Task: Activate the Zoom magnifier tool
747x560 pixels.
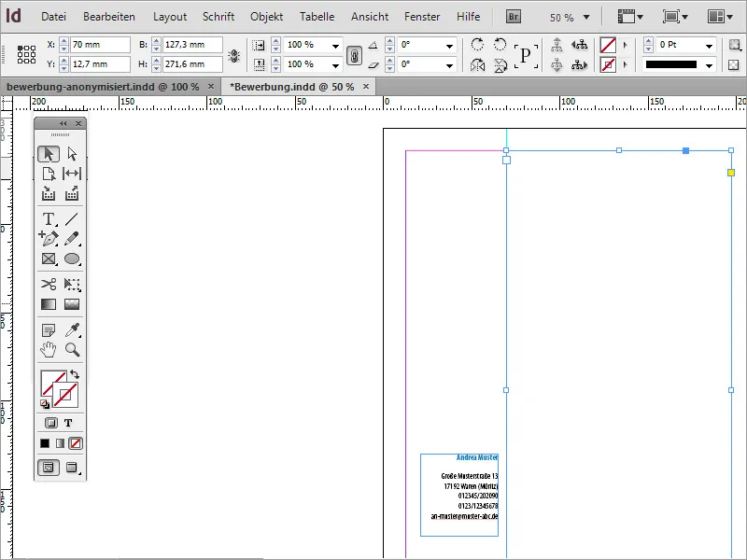Action: pyautogui.click(x=72, y=349)
